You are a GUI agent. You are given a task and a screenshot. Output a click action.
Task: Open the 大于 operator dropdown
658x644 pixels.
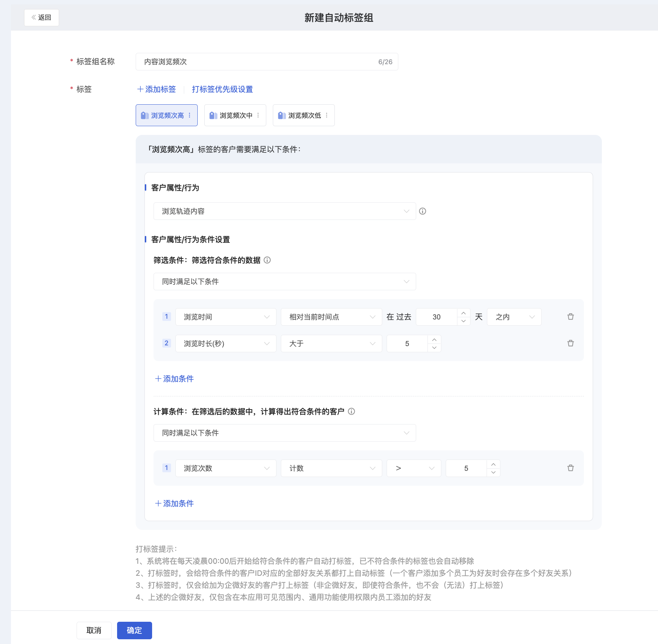click(331, 344)
